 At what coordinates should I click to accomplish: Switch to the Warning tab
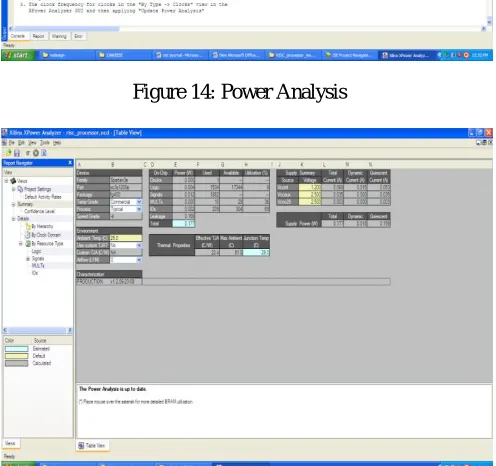click(59, 36)
